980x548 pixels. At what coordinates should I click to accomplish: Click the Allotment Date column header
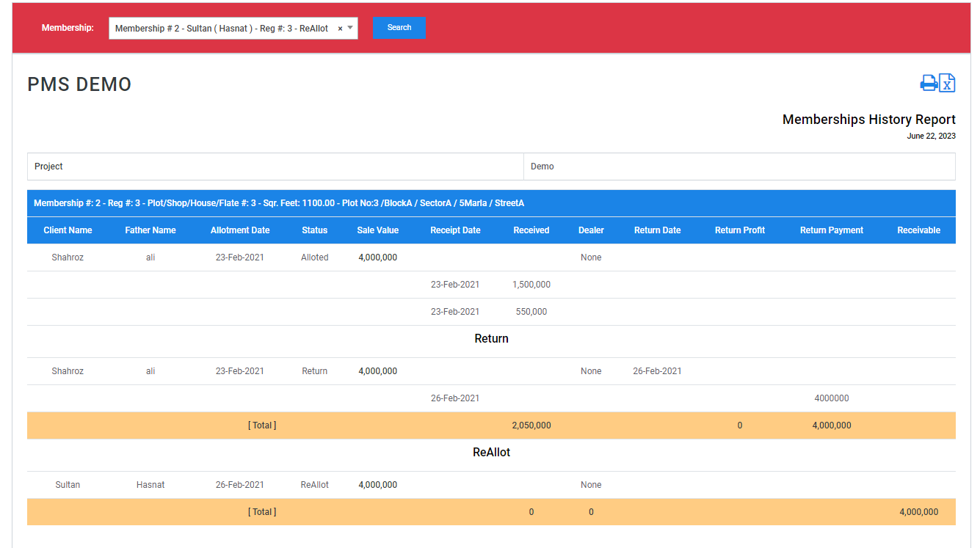pyautogui.click(x=240, y=230)
